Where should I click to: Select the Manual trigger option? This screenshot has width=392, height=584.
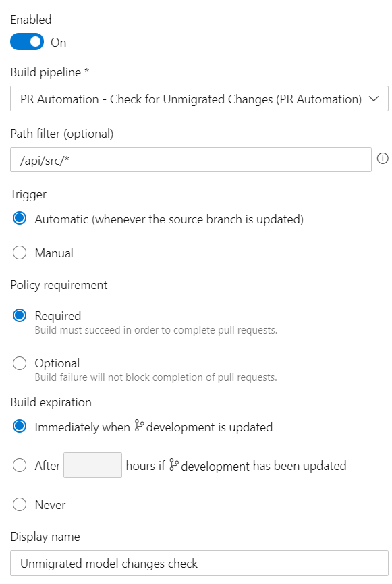coord(20,252)
